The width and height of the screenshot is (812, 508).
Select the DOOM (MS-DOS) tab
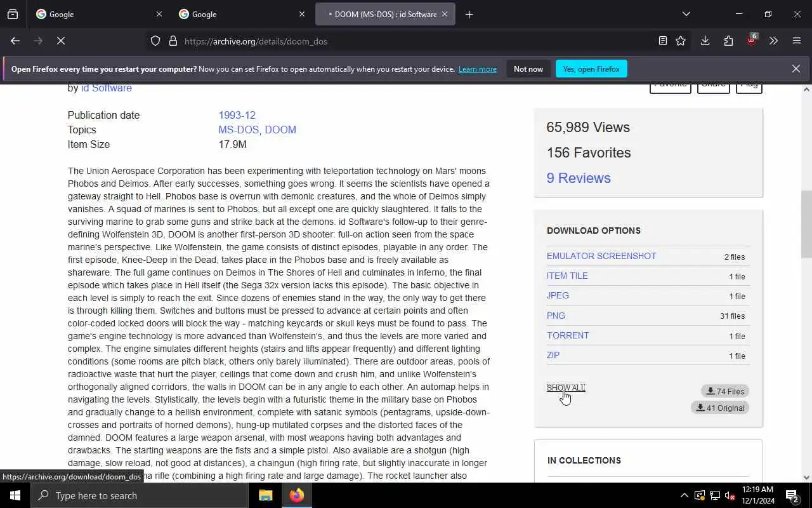click(x=385, y=14)
